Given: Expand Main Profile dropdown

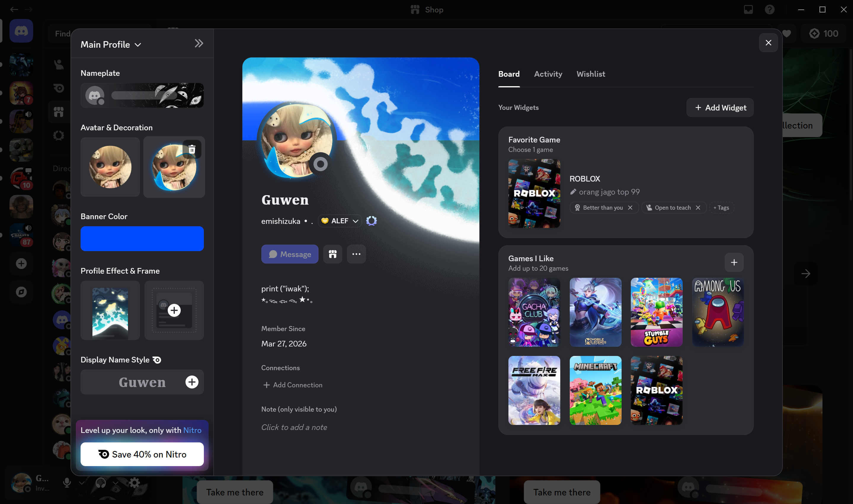Looking at the screenshot, I should click(111, 44).
